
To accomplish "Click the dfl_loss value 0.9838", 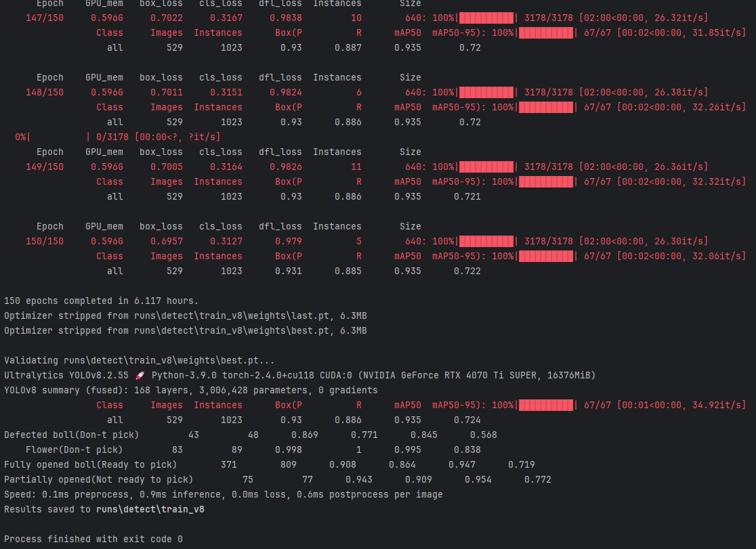I will [x=286, y=18].
